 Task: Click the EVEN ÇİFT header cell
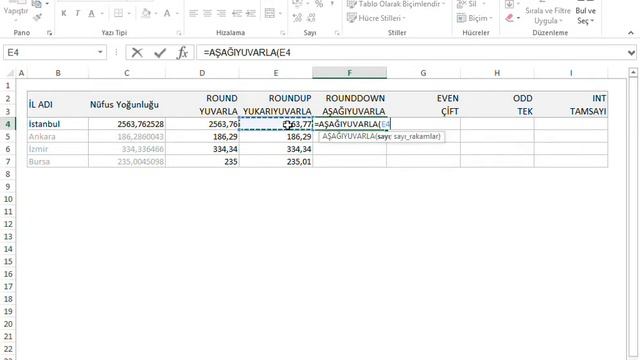[x=423, y=104]
